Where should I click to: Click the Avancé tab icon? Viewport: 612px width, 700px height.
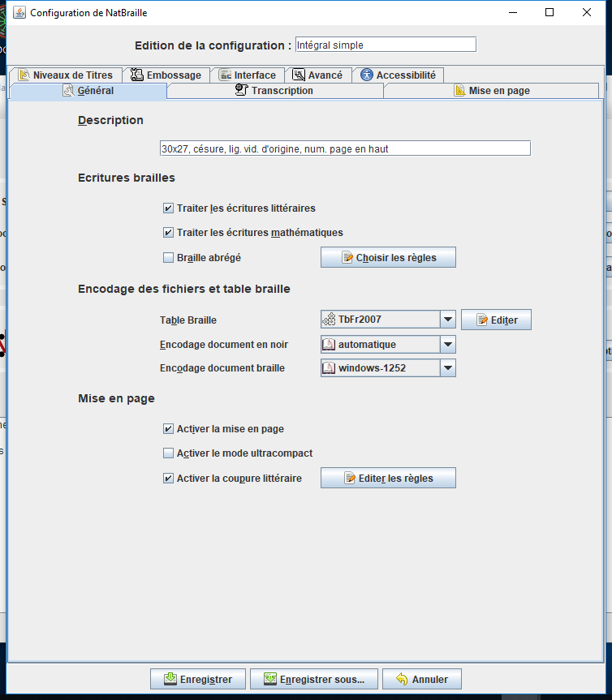[299, 75]
